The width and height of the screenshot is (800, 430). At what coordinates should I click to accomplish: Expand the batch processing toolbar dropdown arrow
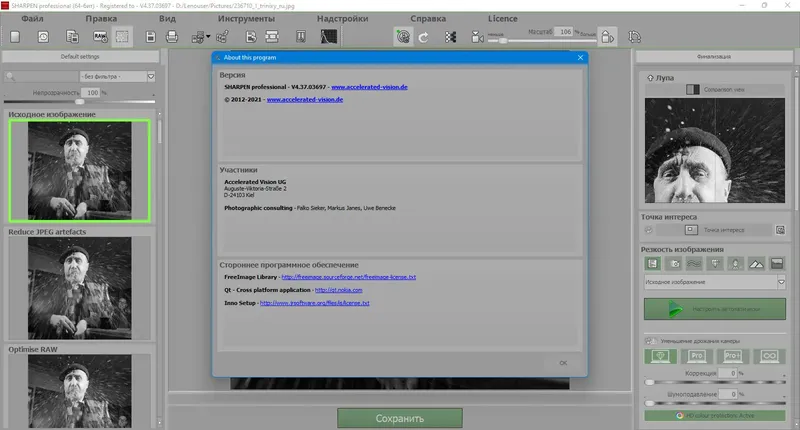[208, 36]
